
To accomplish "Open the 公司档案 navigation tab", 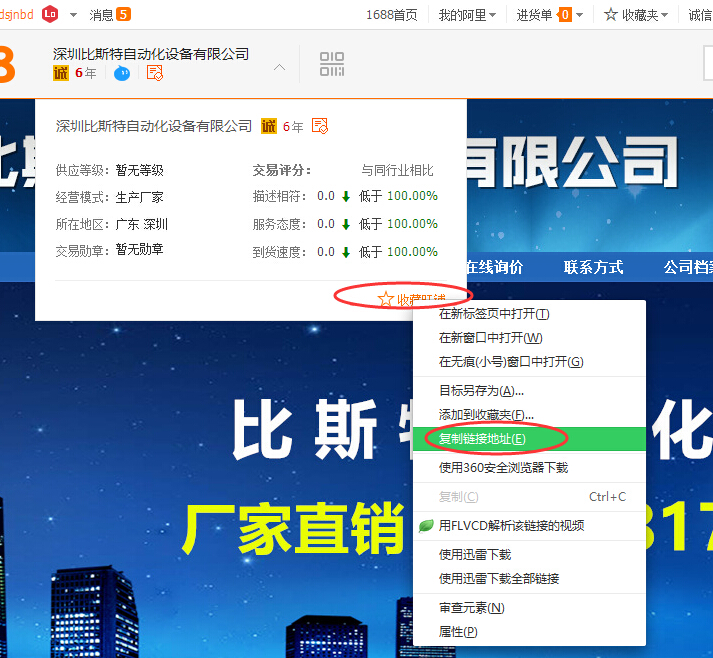I will point(688,267).
